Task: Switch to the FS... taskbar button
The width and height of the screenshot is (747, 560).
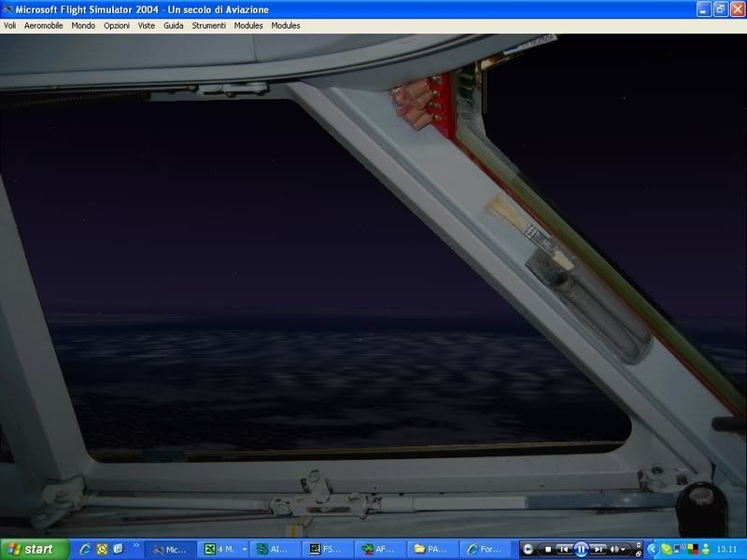Action: 328,550
